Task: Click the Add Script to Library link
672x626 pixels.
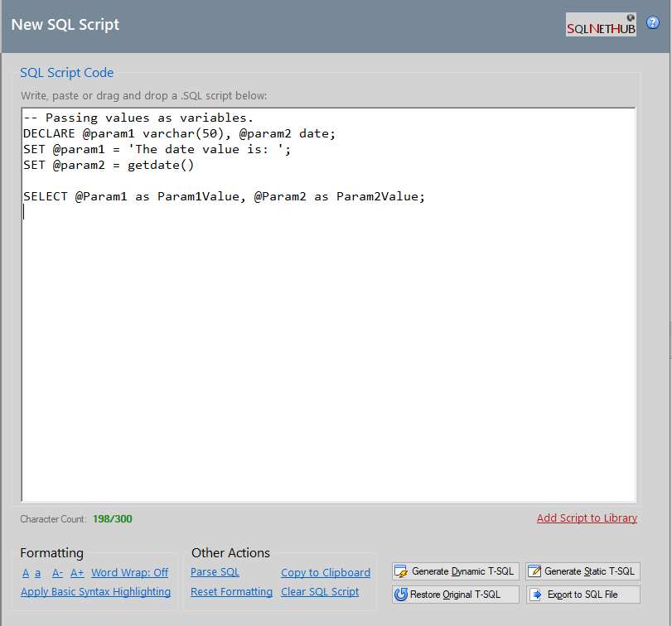Action: (x=587, y=518)
